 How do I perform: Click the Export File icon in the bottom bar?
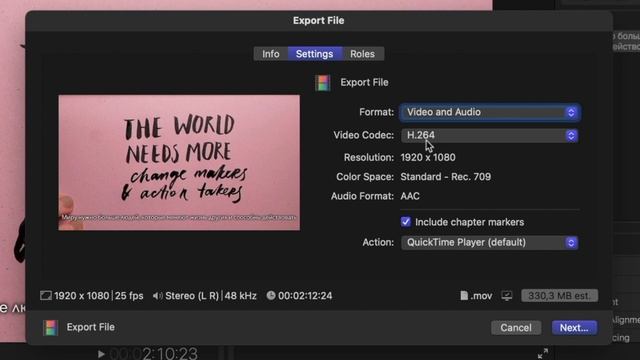(x=51, y=327)
